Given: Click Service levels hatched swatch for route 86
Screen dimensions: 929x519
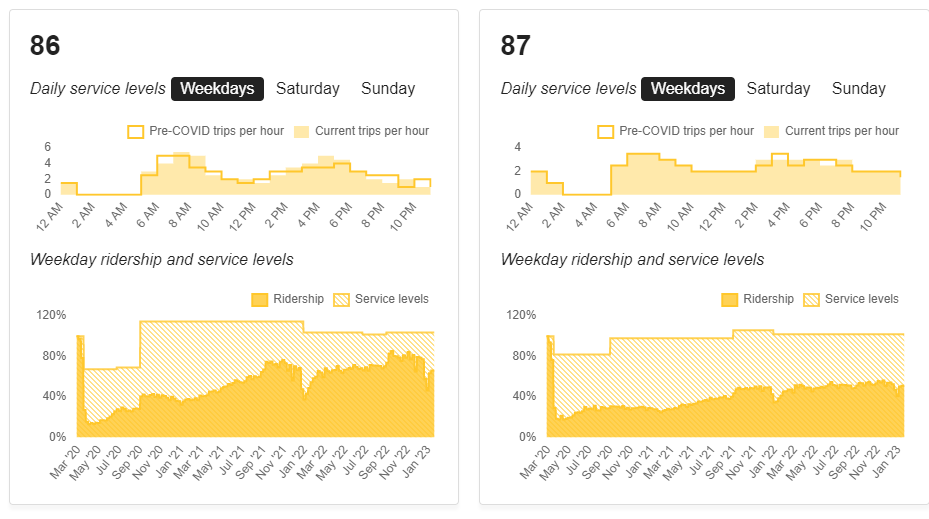Looking at the screenshot, I should pyautogui.click(x=343, y=299).
